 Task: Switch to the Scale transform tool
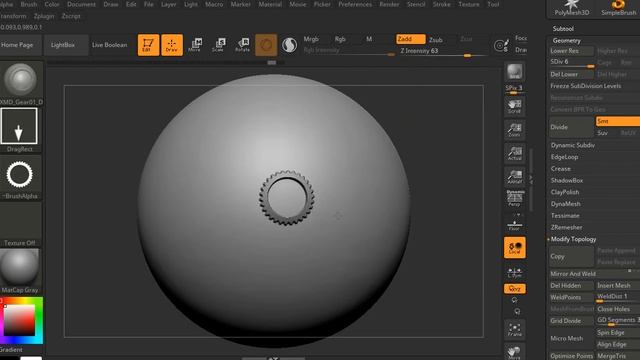point(219,45)
